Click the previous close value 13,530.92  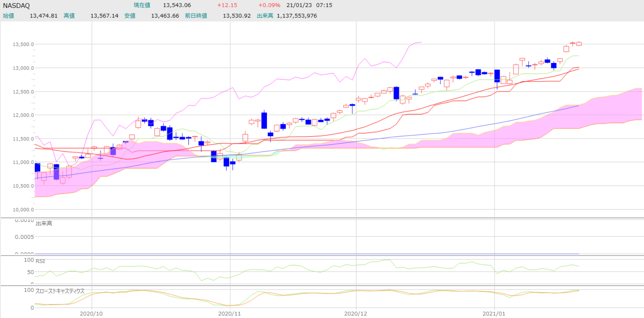237,16
